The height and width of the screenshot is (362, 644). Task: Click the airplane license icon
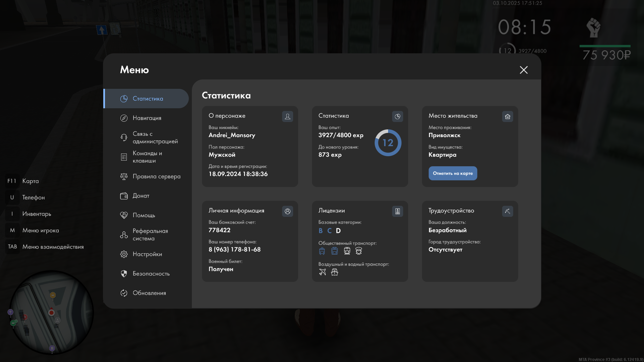[x=322, y=272]
